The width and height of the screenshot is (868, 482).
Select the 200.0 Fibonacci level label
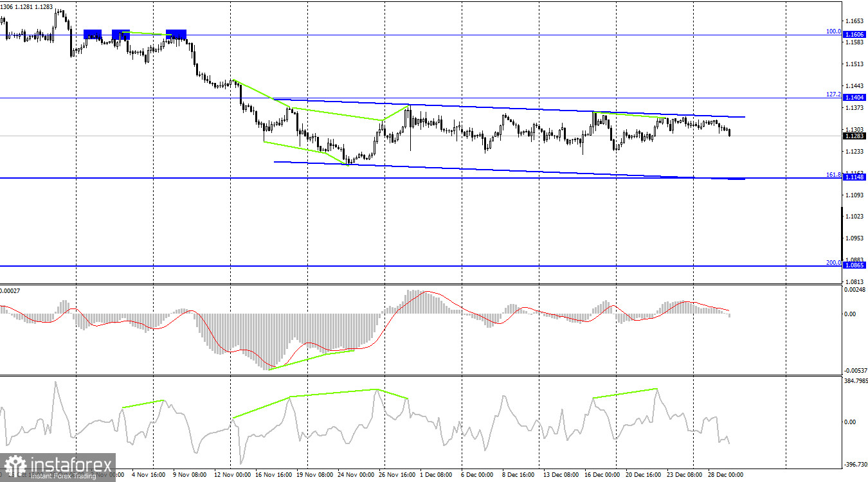835,262
